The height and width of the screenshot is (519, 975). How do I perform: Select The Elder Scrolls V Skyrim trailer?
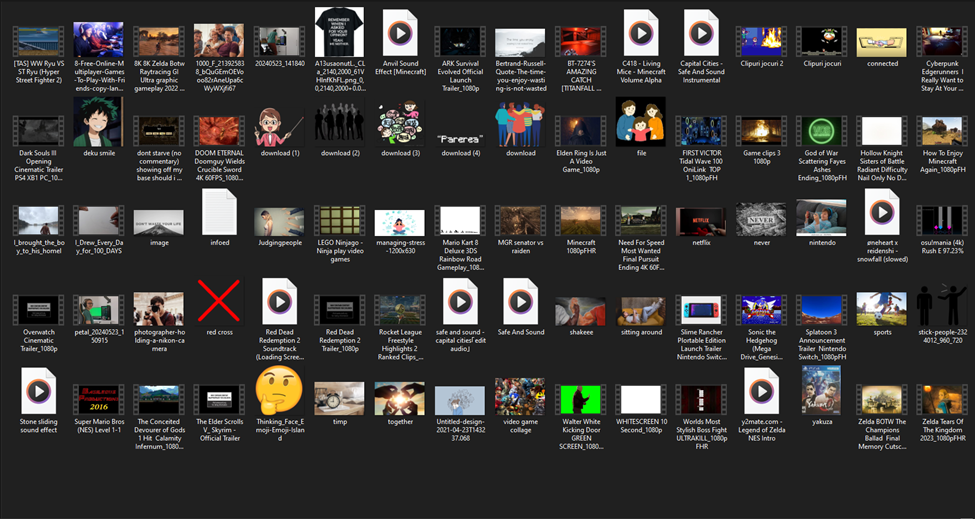(x=219, y=400)
